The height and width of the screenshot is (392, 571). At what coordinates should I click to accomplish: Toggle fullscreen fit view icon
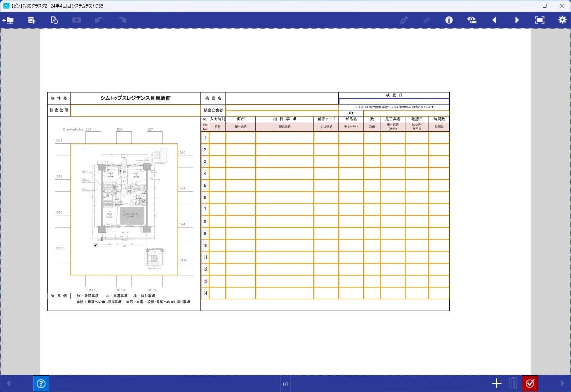click(540, 20)
